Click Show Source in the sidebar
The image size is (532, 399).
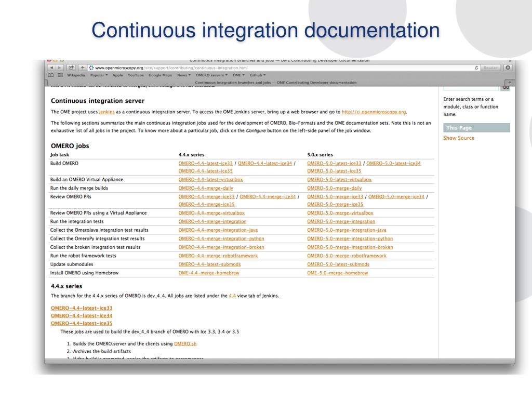[459, 138]
